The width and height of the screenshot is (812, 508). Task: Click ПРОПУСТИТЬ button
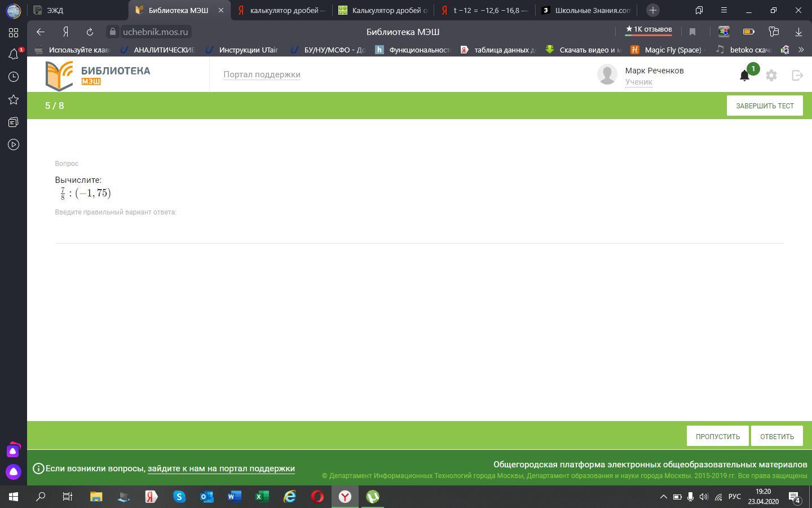[717, 436]
